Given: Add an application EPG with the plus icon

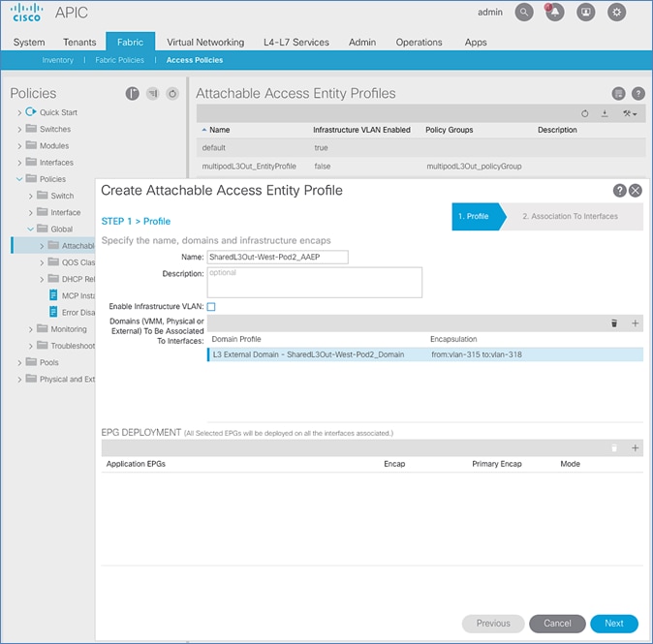Looking at the screenshot, I should 636,448.
